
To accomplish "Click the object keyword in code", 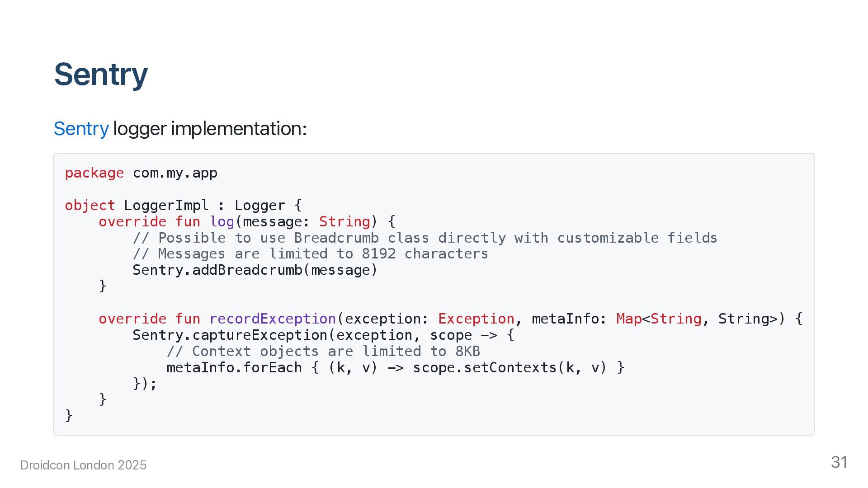I will click(x=90, y=206).
